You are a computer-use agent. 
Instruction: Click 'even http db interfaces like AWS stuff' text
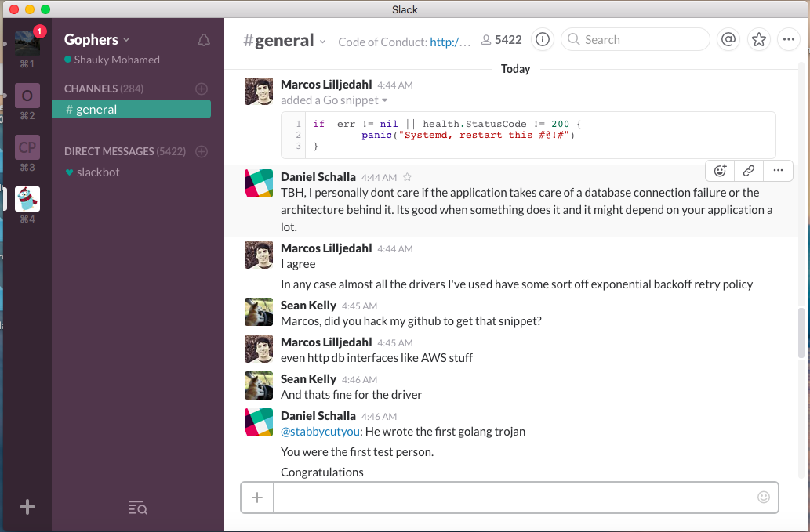[376, 357]
